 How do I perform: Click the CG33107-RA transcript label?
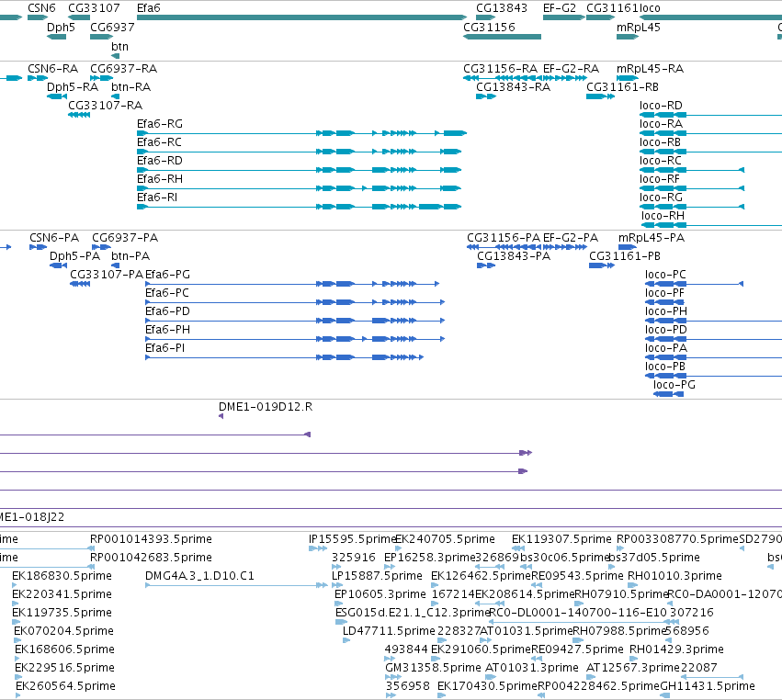[x=106, y=106]
